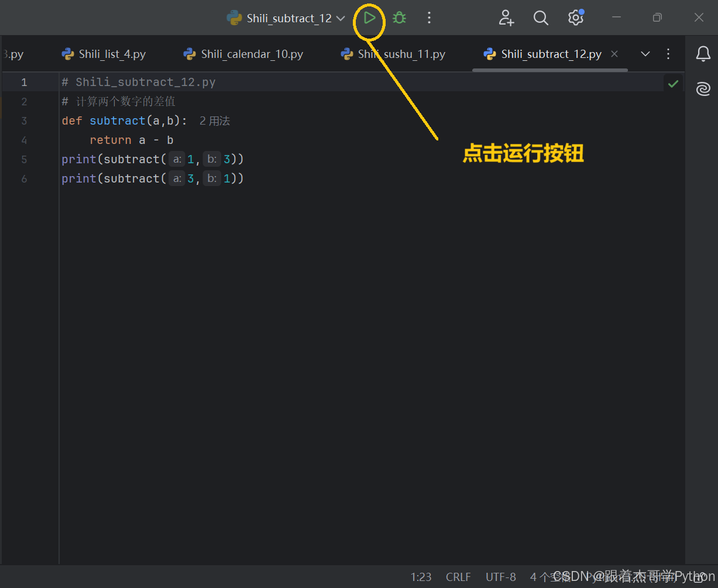
Task: Click the Python logo on Shili_sushu_11.py tab
Action: point(348,53)
